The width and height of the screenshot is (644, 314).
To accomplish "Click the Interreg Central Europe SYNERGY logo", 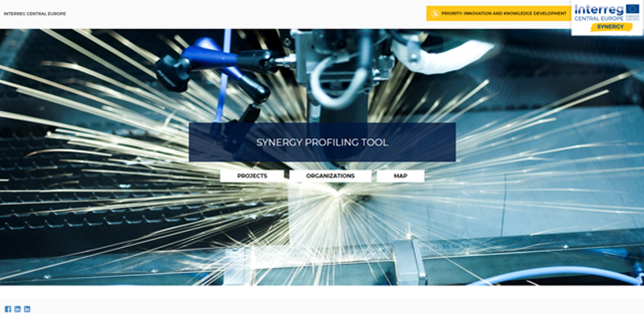I will coord(607,18).
